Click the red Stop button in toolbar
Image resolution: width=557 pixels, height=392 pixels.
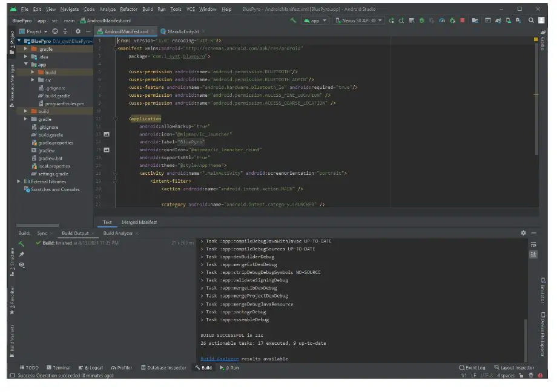462,20
